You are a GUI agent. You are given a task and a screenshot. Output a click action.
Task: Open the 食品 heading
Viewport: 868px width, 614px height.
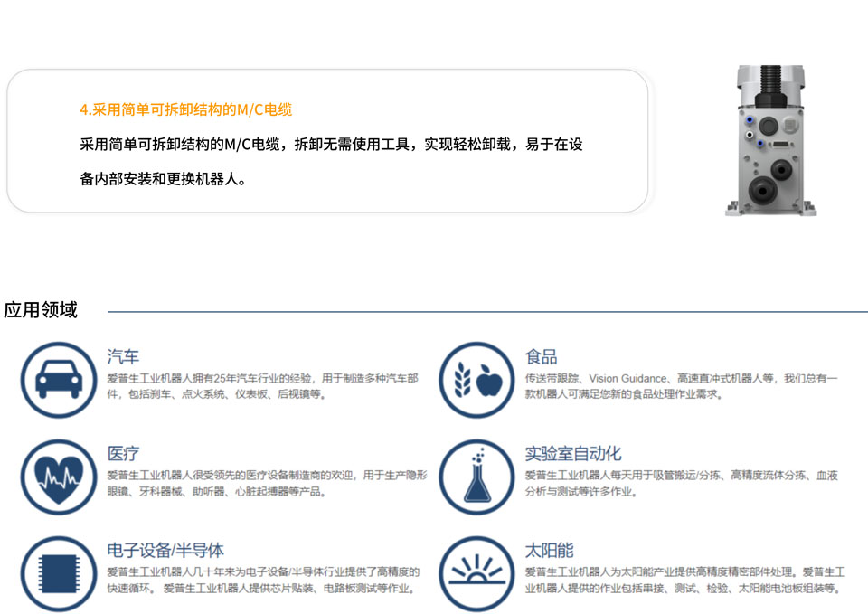click(541, 357)
